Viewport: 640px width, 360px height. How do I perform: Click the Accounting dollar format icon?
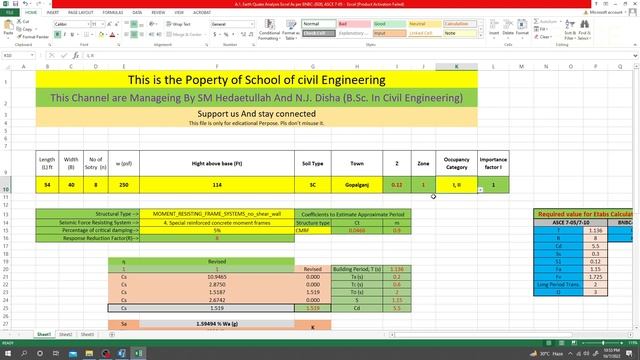tap(214, 35)
